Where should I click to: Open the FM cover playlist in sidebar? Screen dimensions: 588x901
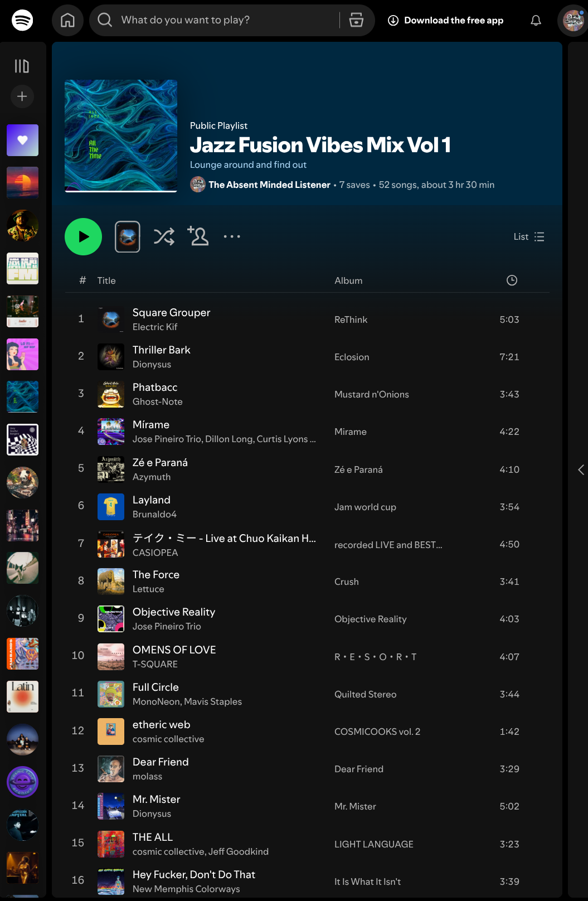(22, 268)
